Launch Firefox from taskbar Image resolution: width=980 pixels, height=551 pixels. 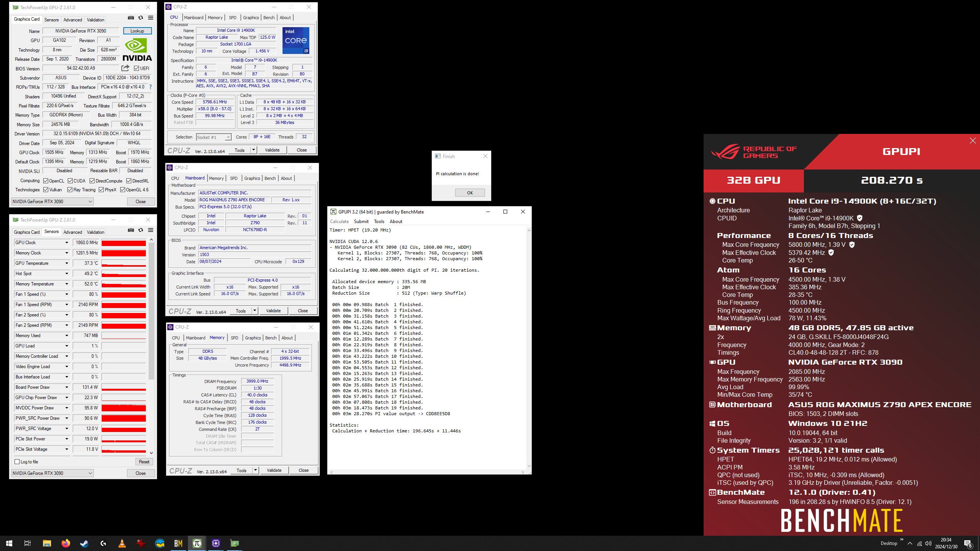point(65,543)
